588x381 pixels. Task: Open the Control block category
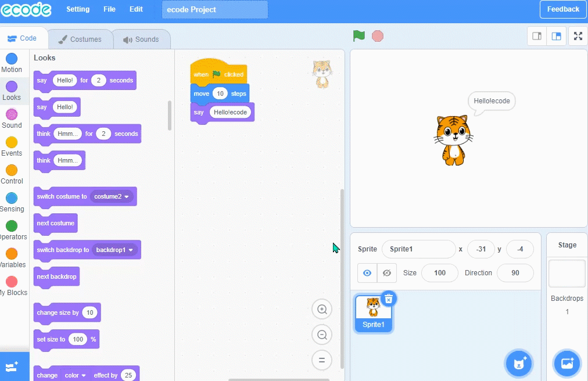coord(12,174)
